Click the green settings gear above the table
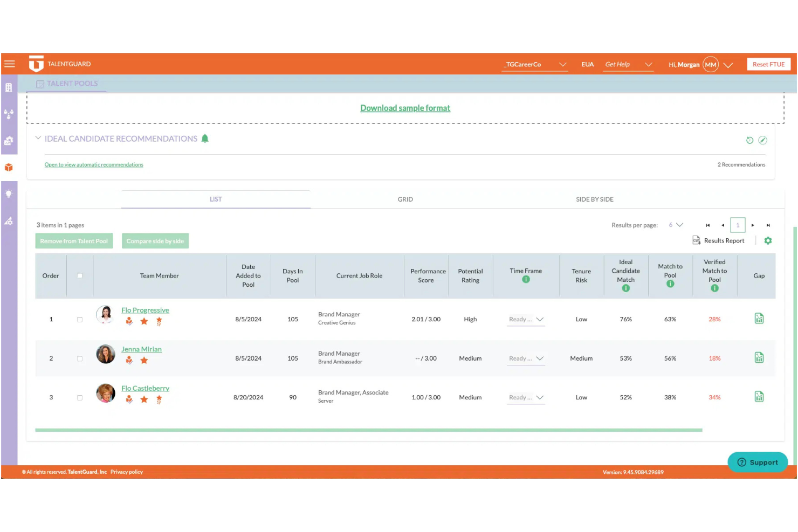 (768, 240)
